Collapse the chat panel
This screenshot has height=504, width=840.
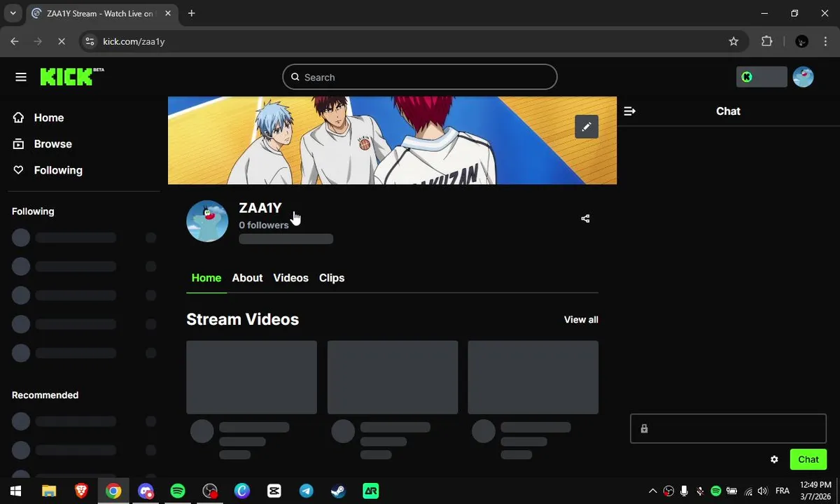[x=629, y=111]
